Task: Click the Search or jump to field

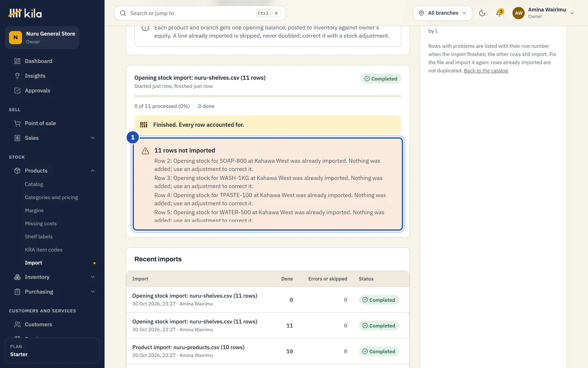Action: click(200, 13)
